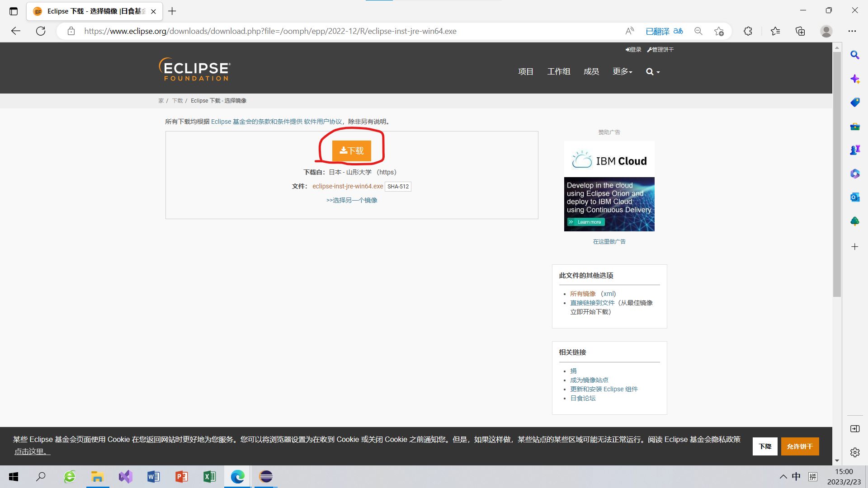Open a new browser tab
The image size is (868, 488).
(x=172, y=11)
